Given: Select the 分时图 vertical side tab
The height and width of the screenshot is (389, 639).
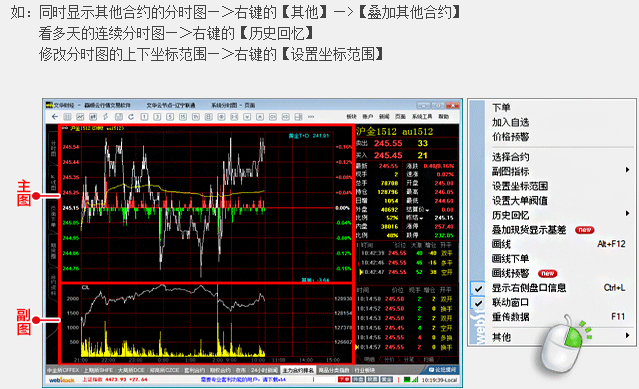Looking at the screenshot, I should click(x=53, y=149).
